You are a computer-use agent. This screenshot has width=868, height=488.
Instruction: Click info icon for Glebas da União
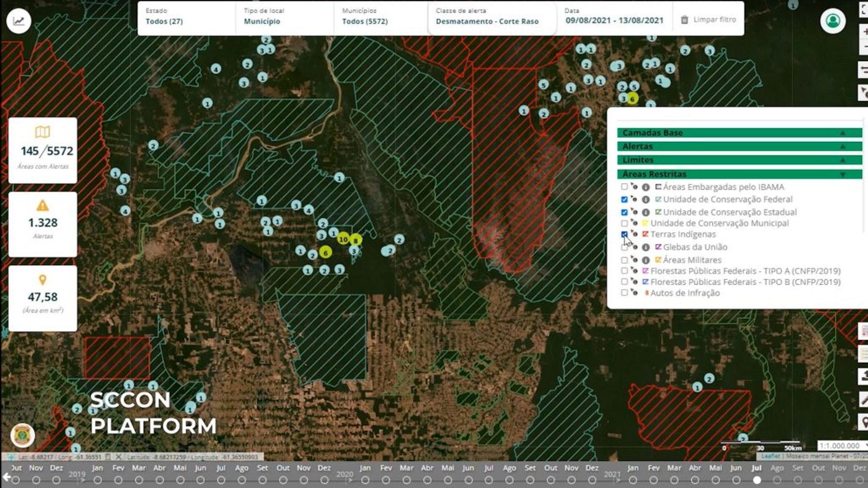[645, 247]
